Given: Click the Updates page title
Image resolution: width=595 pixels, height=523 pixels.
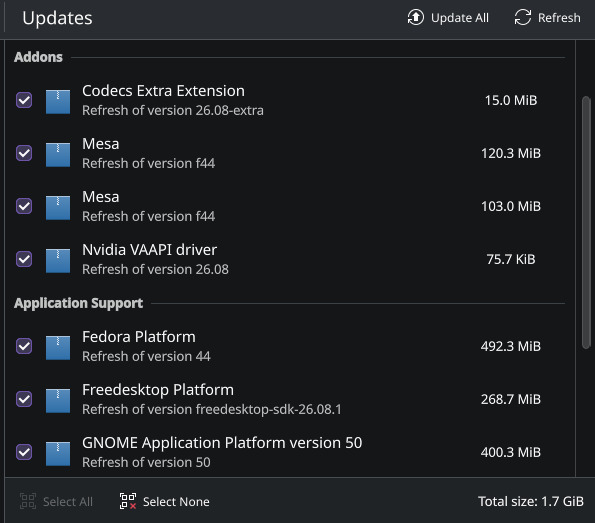Looking at the screenshot, I should (57, 18).
